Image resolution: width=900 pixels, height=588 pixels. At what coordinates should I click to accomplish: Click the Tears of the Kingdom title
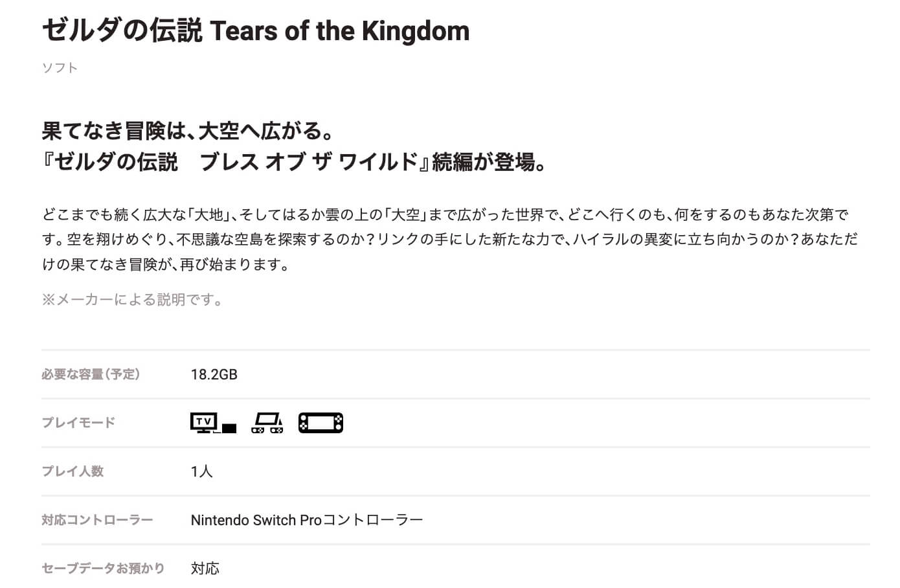pos(256,31)
